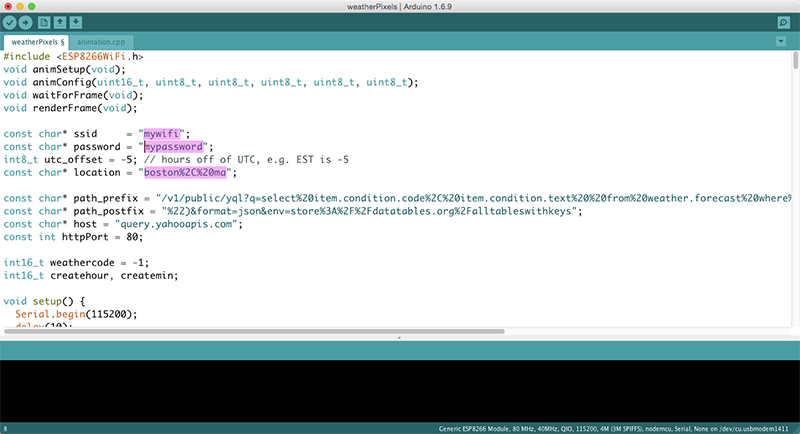Place cursor in highlighted "mywifi" string
800x434 pixels.
click(161, 133)
